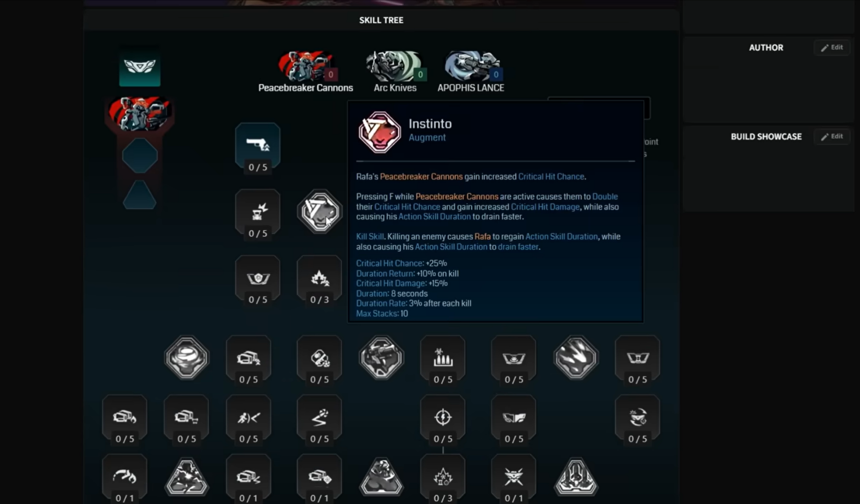The image size is (860, 504).
Task: Click the cannon turret hexagon augment
Action: (x=381, y=358)
